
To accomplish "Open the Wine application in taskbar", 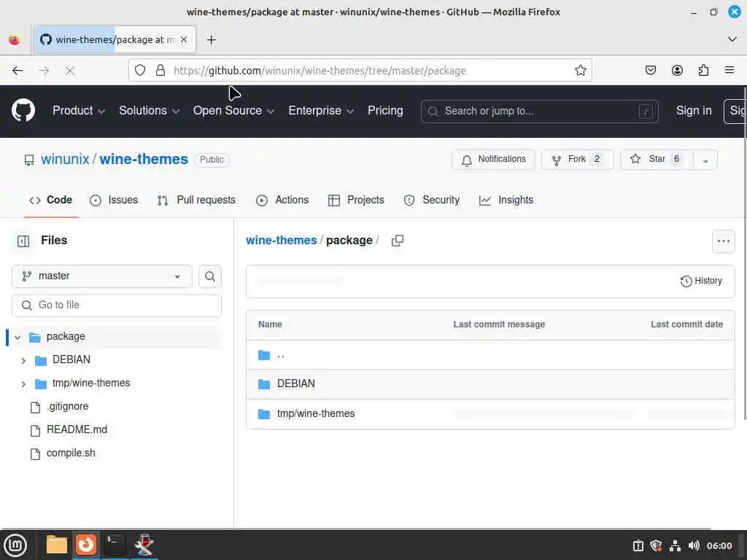I will 144,545.
